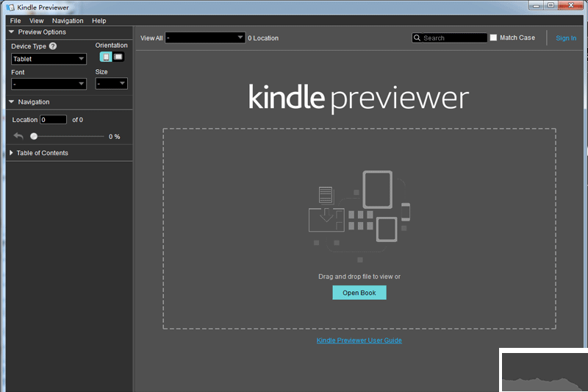Image resolution: width=588 pixels, height=392 pixels.
Task: Click the '0 %' progress text
Action: [115, 137]
